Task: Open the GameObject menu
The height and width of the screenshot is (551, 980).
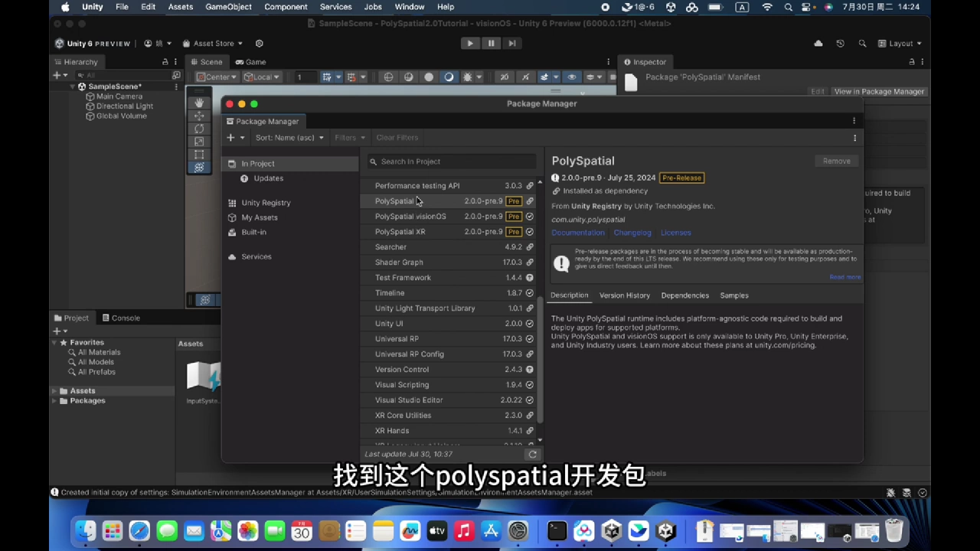Action: coord(228,7)
